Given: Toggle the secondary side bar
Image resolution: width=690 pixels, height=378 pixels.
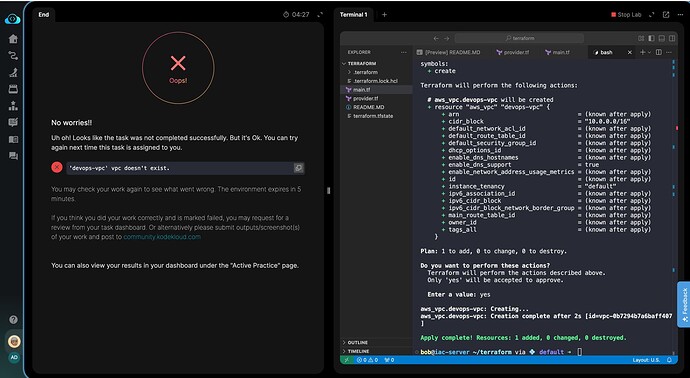Looking at the screenshot, I should (672, 38).
